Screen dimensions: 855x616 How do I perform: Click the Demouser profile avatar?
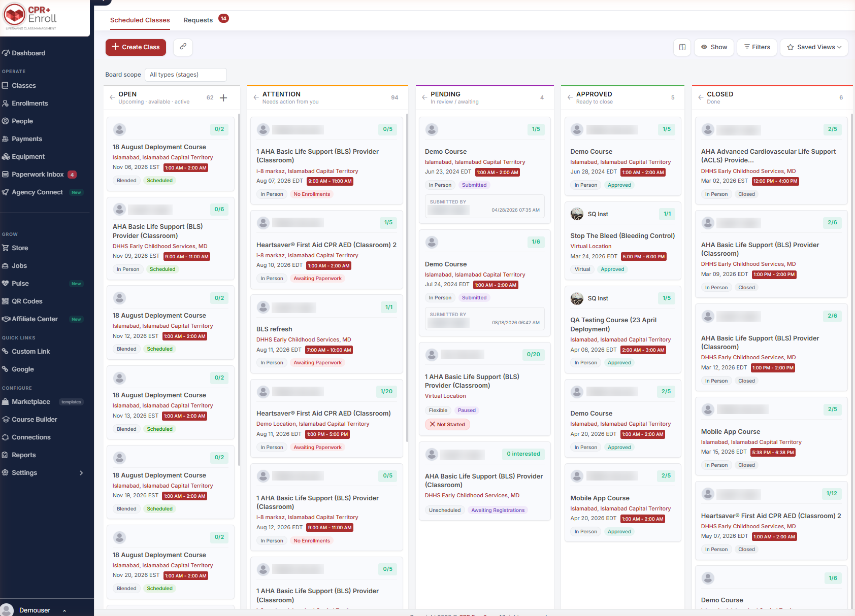point(7,610)
